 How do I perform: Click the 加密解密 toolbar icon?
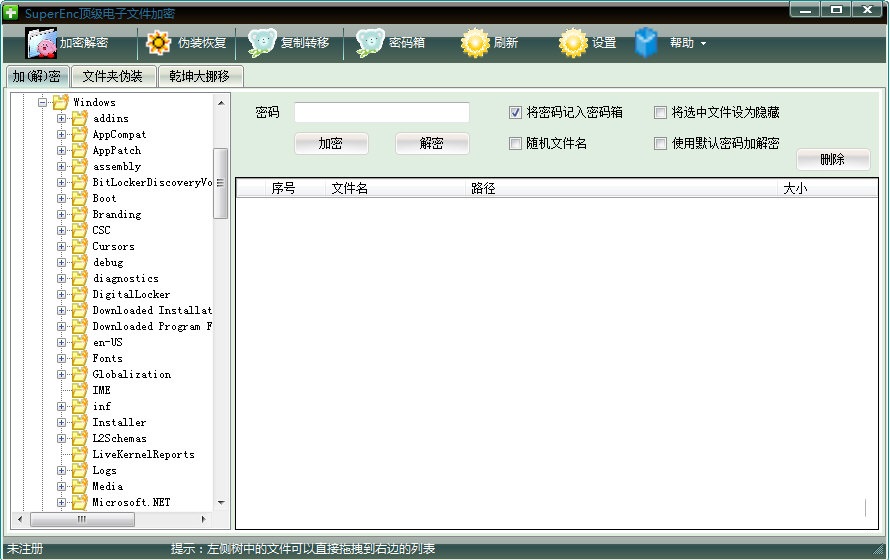click(x=41, y=43)
